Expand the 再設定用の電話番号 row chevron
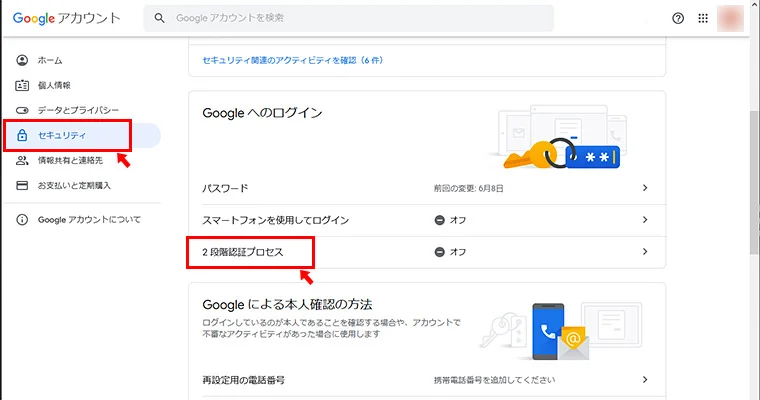Image resolution: width=760 pixels, height=400 pixels. point(645,380)
